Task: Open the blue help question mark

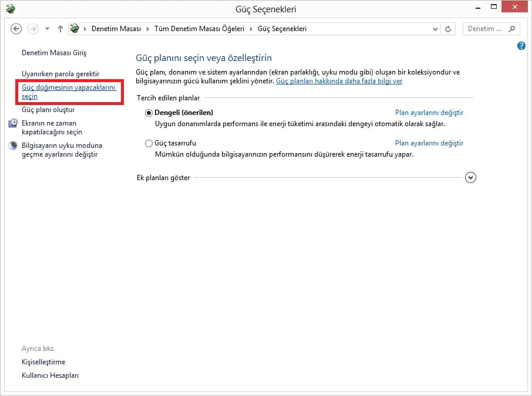Action: click(521, 46)
